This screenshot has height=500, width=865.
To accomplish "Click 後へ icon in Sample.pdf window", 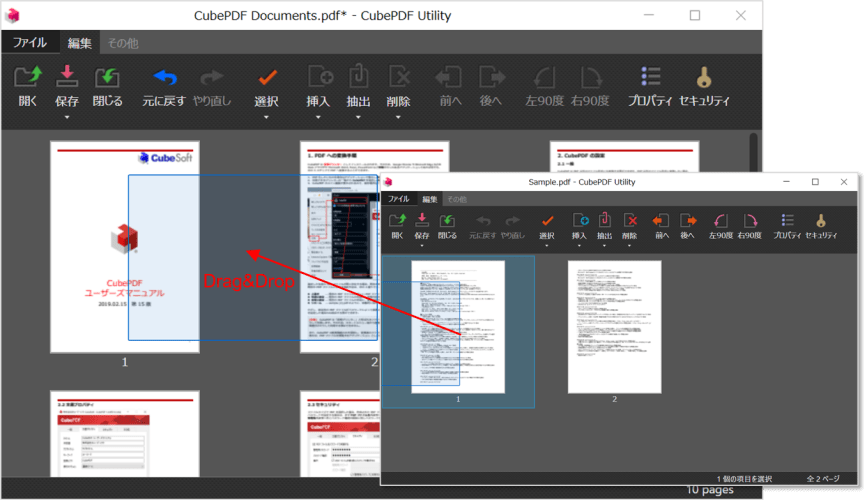I will [688, 221].
